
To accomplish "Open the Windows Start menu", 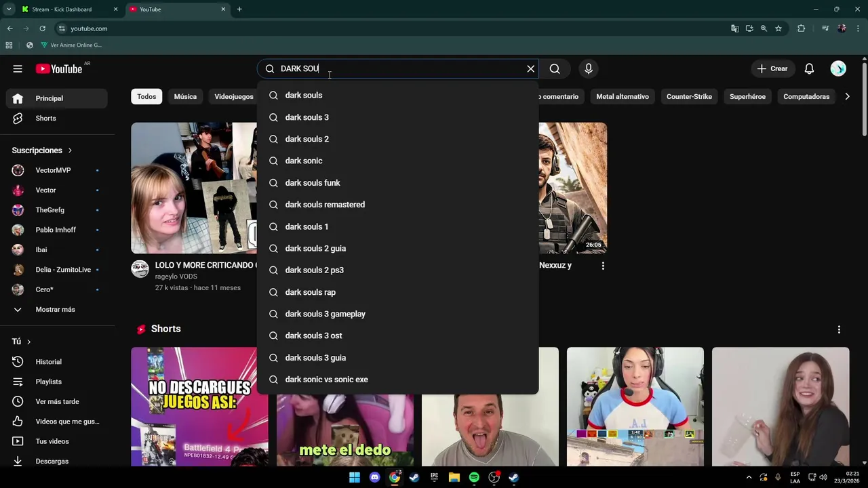I will tap(355, 477).
